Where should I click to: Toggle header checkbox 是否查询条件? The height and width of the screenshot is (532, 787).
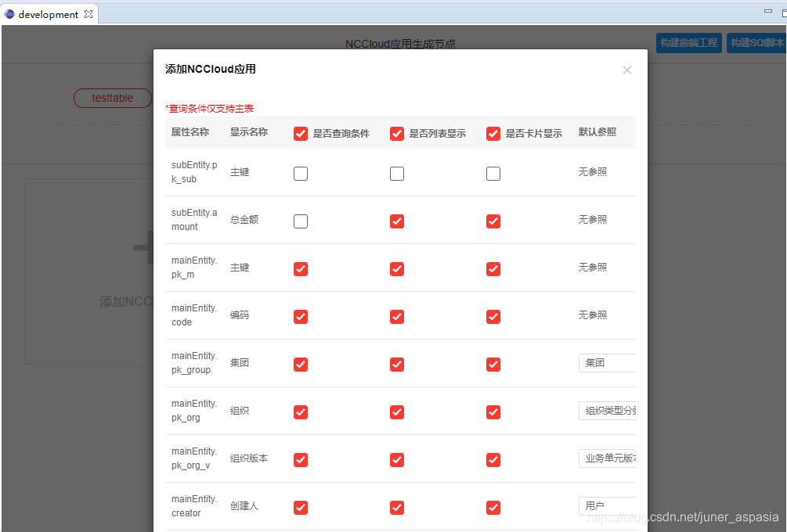pyautogui.click(x=301, y=134)
